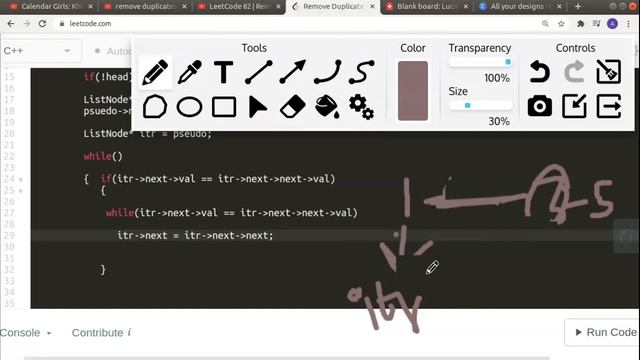Clear the page with the broom icon
The image size is (640, 360).
tap(609, 72)
